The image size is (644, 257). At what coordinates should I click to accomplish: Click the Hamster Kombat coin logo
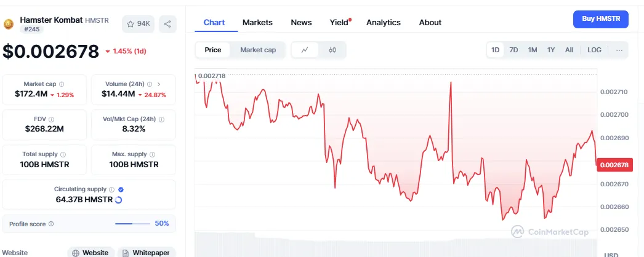[9, 24]
